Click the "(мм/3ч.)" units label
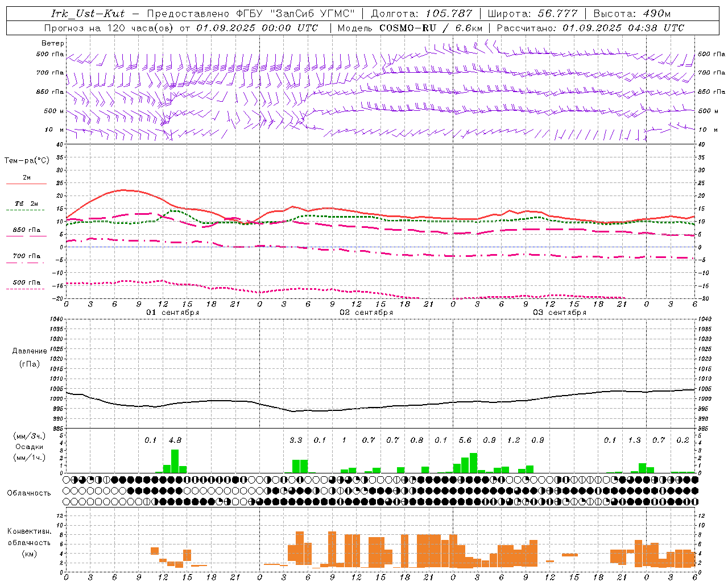The width and height of the screenshot is (728, 582). click(30, 436)
